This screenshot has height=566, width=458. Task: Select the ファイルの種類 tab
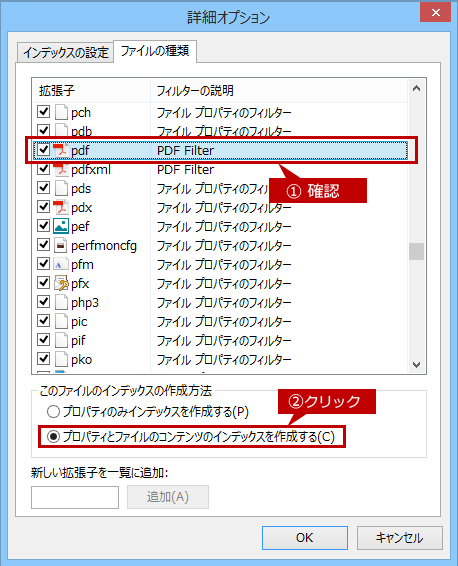coord(155,51)
